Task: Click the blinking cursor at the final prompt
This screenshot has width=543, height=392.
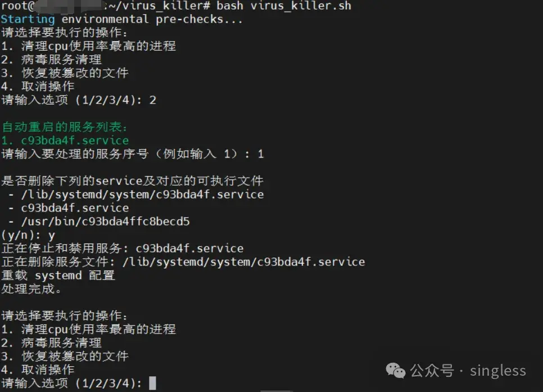Action: click(x=152, y=384)
